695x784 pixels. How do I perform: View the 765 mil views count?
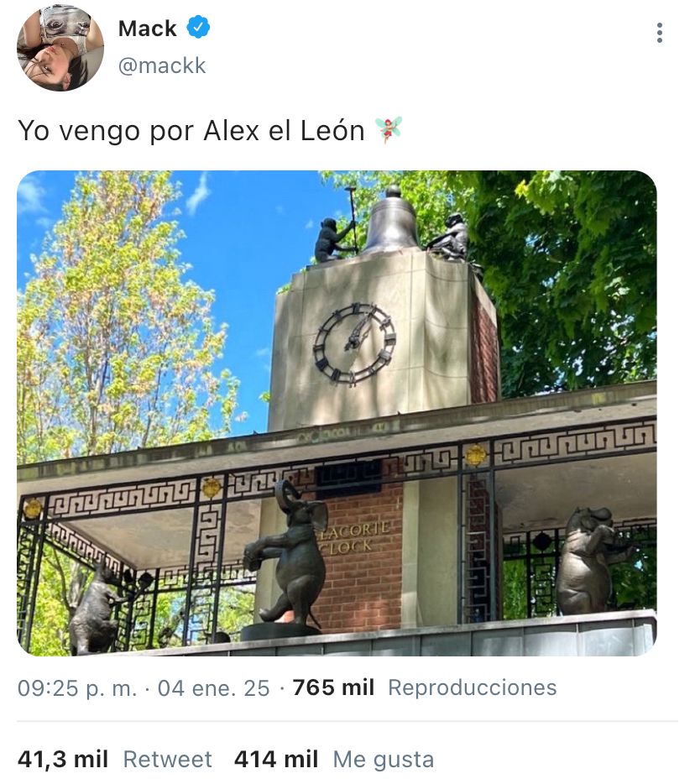[333, 687]
